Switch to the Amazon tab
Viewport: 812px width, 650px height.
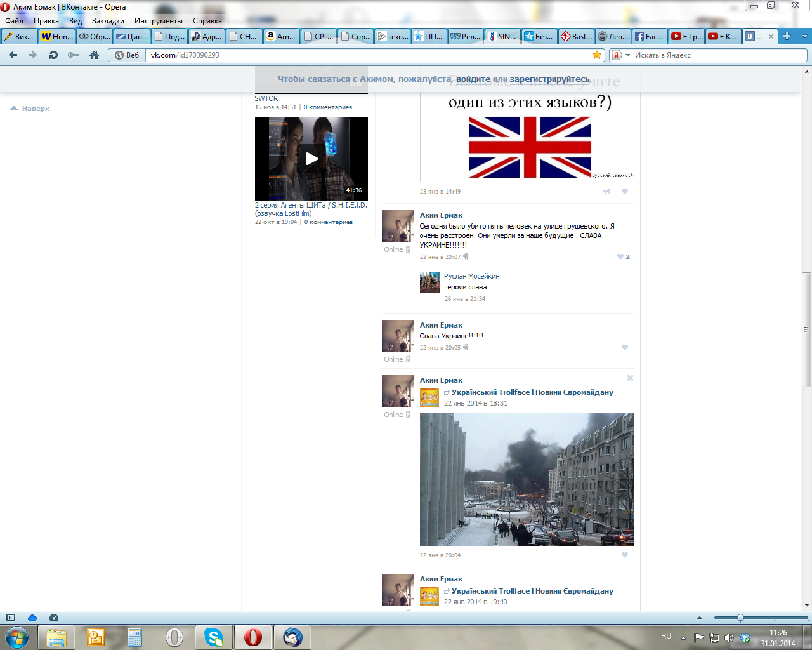281,36
